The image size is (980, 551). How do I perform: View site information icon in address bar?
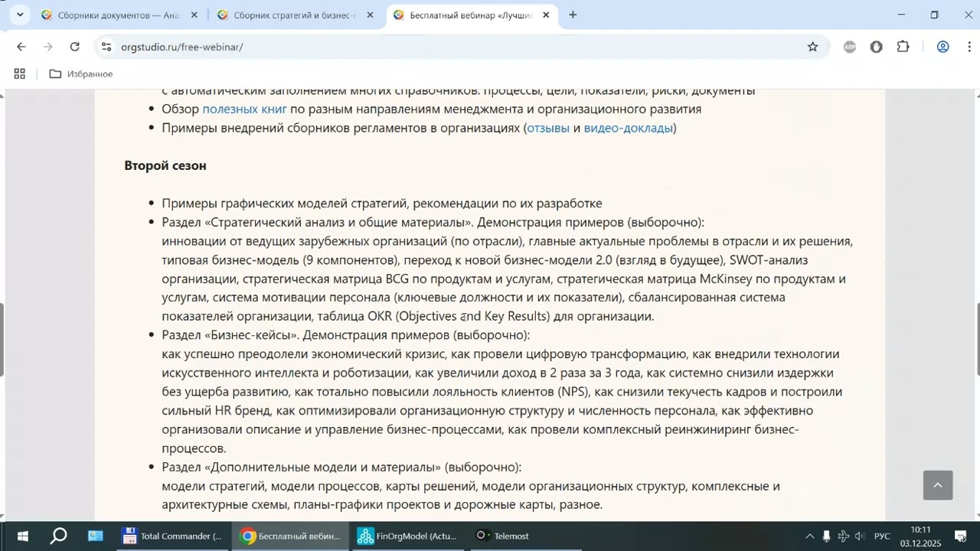pos(106,47)
